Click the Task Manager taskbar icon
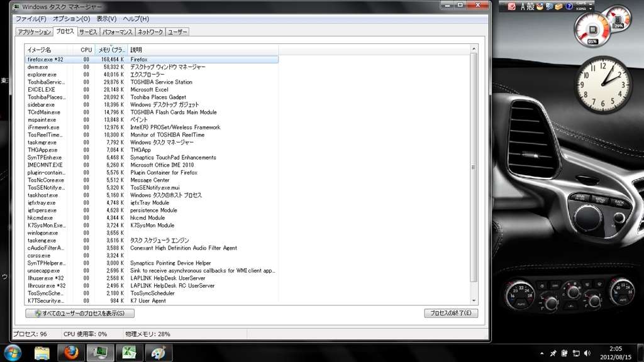This screenshot has height=362, width=644. tap(100, 353)
